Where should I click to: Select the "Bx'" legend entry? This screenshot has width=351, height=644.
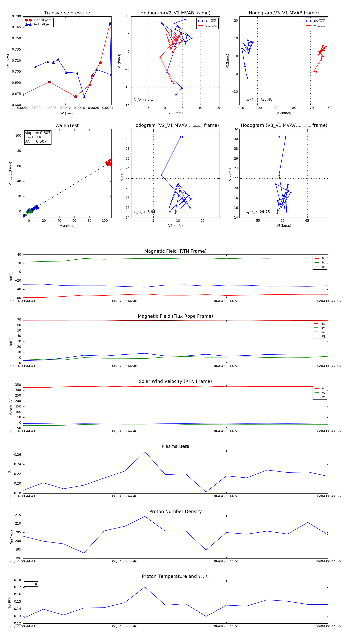320,324
